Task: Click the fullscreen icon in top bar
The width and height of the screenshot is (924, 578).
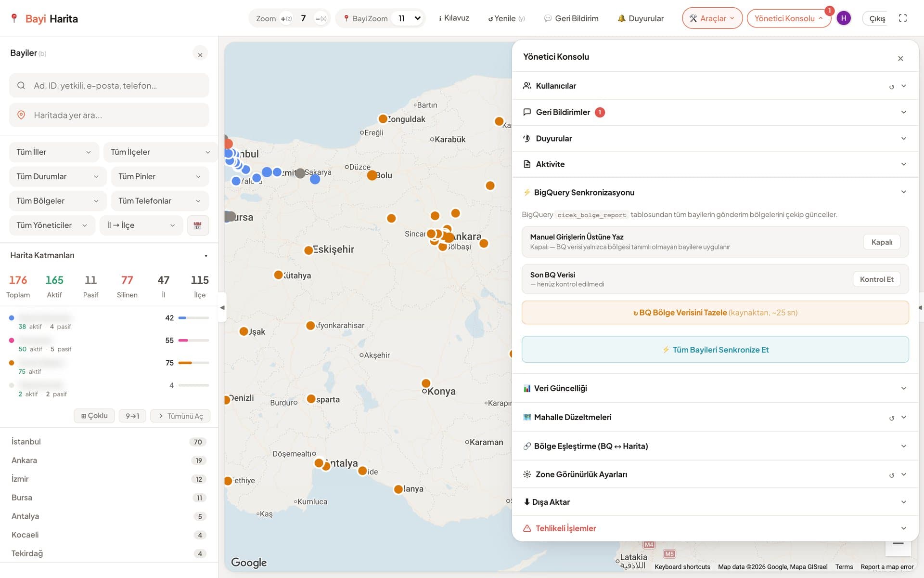Action: (903, 18)
